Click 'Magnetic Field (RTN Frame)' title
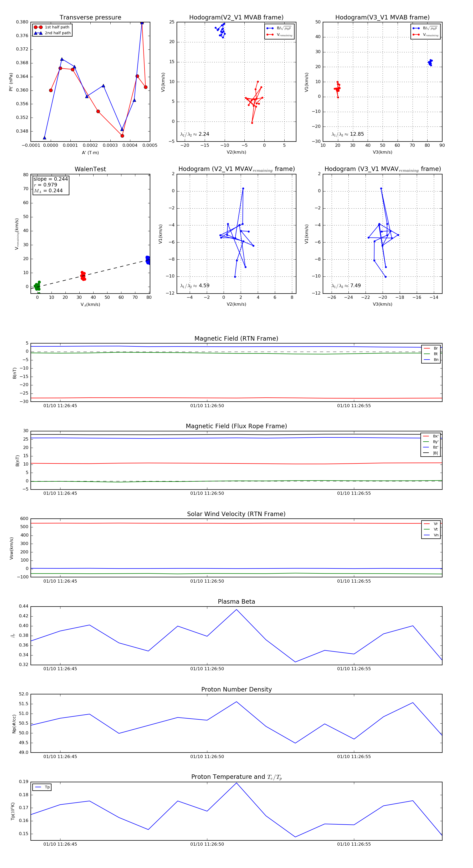The height and width of the screenshot is (868, 473). click(x=236, y=339)
